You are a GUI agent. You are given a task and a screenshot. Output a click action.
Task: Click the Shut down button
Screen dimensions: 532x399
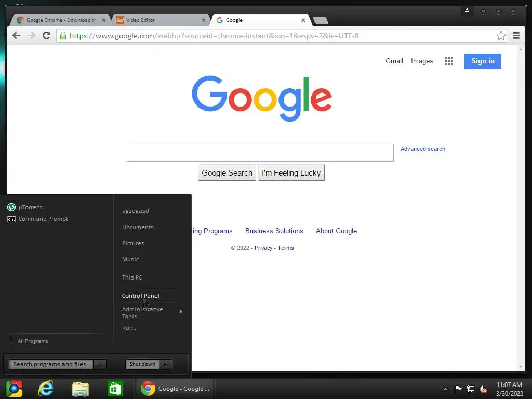coord(142,364)
